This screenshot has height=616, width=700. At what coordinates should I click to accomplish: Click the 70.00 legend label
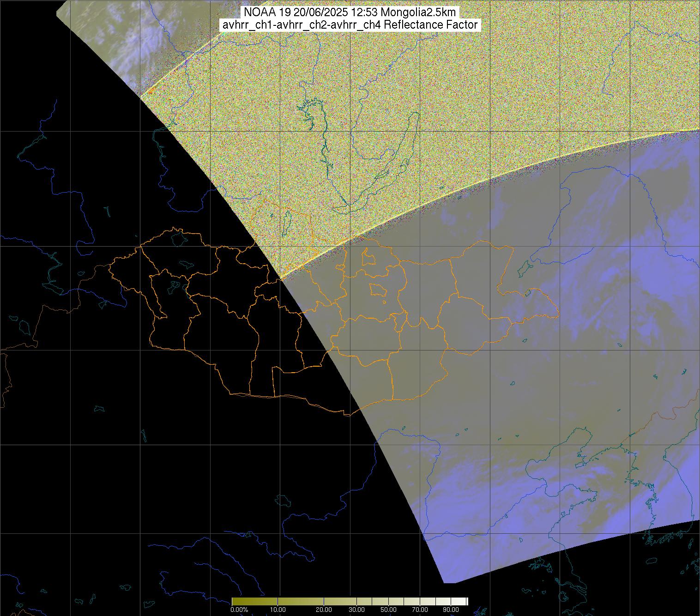420,610
